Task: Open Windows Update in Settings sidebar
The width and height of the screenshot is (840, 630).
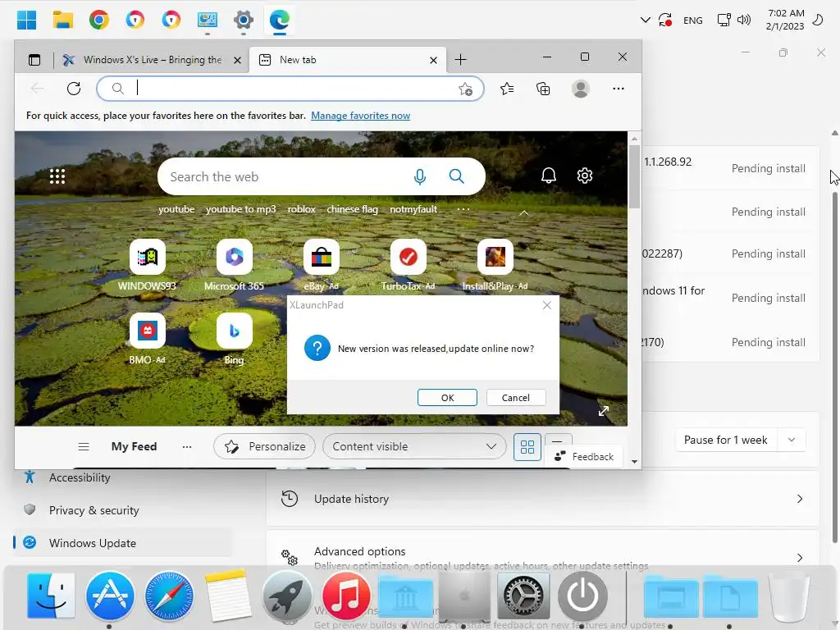Action: point(123,543)
